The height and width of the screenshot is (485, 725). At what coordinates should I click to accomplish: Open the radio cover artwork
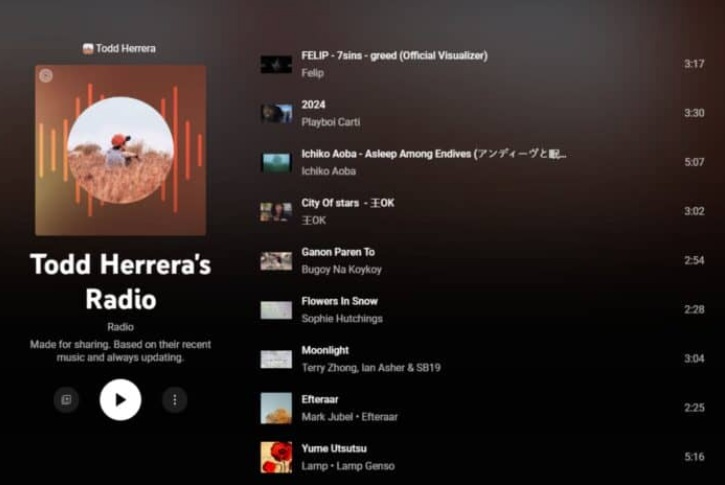coord(120,150)
